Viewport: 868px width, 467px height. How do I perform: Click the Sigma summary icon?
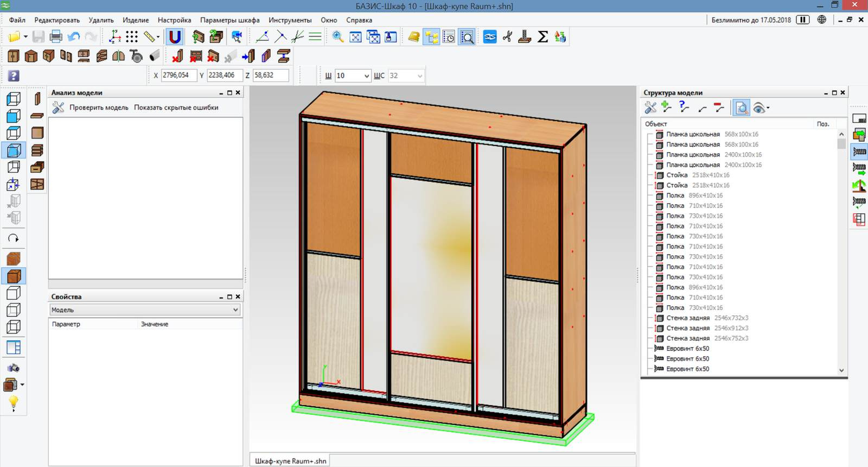[542, 37]
